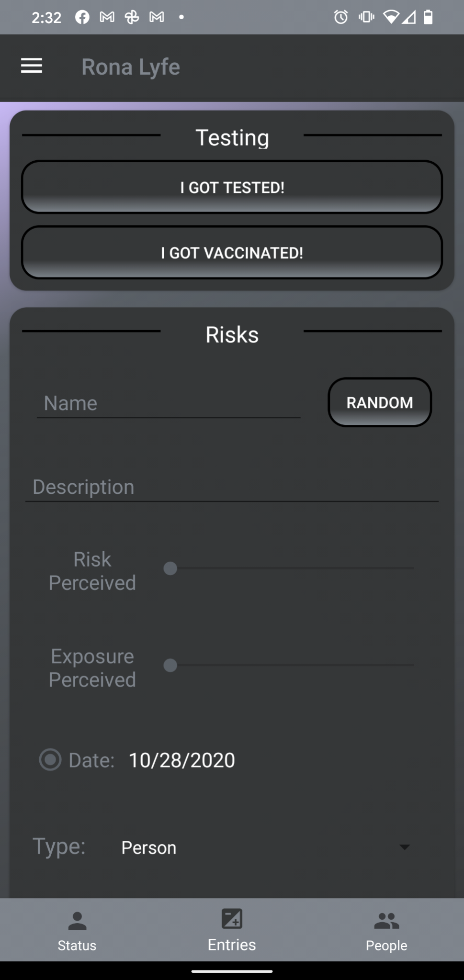The image size is (464, 980).
Task: Adjust the Risk Perceived slider
Action: click(x=170, y=568)
